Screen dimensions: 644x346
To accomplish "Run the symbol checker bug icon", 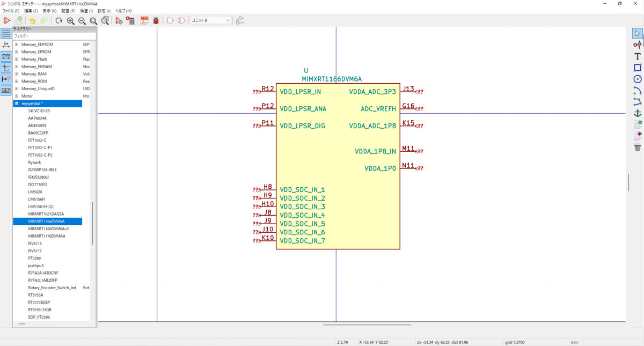I will (156, 20).
